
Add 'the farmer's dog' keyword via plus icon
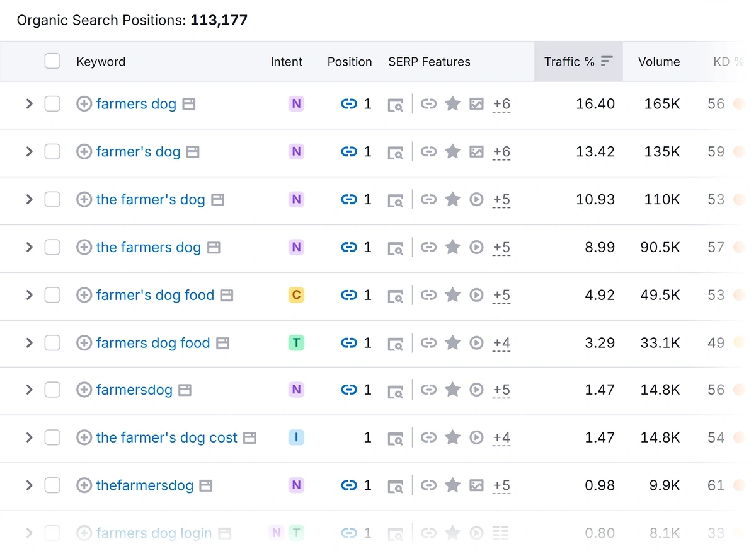pyautogui.click(x=84, y=200)
